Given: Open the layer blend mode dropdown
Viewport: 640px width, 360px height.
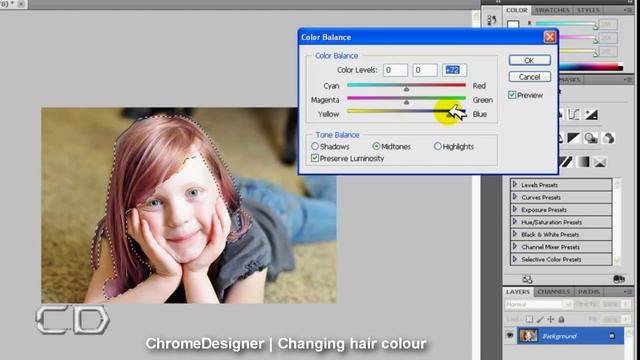Looking at the screenshot, I should [x=538, y=304].
